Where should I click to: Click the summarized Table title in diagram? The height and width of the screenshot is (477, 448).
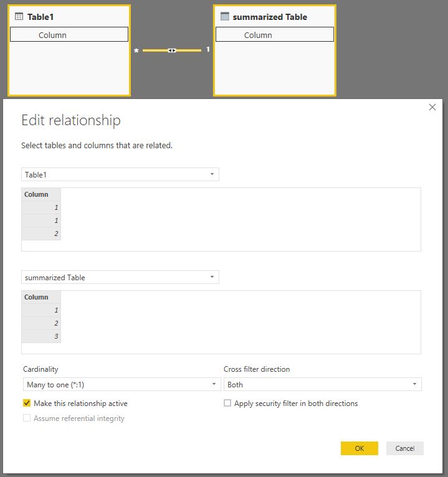point(270,17)
